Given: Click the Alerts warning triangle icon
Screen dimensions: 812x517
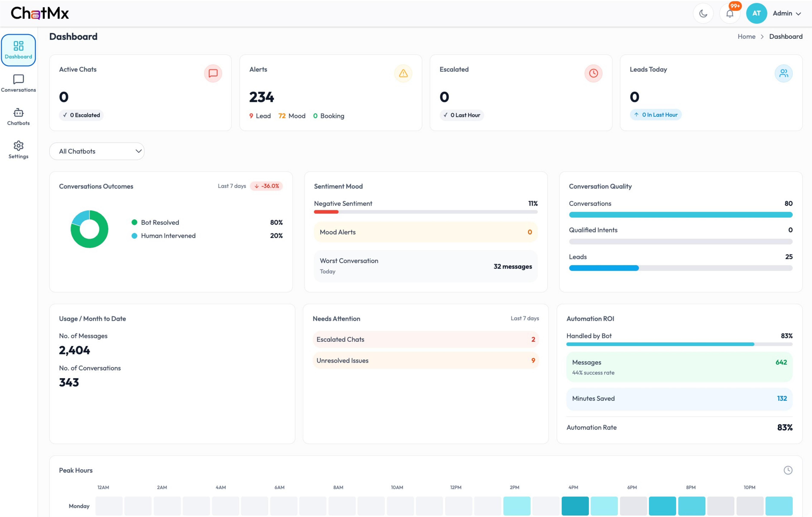Looking at the screenshot, I should click(x=403, y=73).
